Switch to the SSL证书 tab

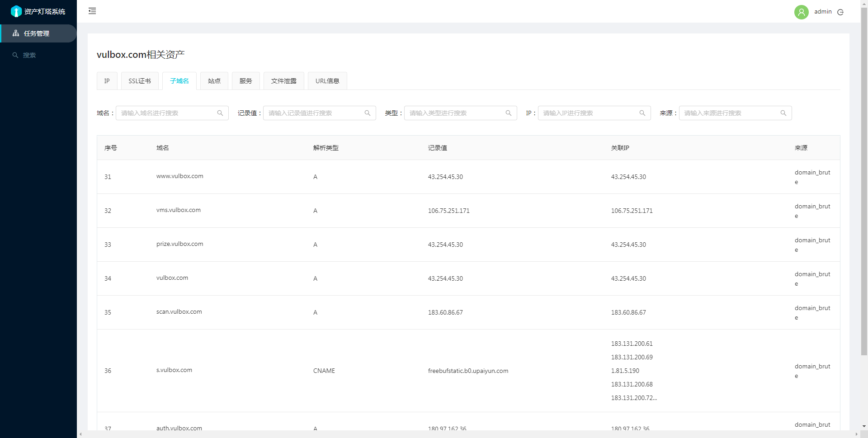tap(140, 81)
